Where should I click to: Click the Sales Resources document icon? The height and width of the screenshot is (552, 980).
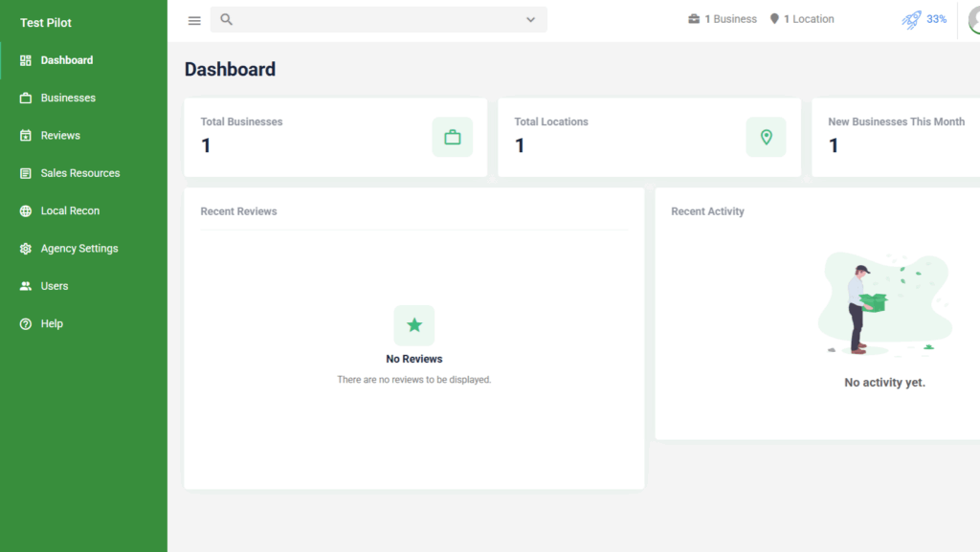point(26,173)
